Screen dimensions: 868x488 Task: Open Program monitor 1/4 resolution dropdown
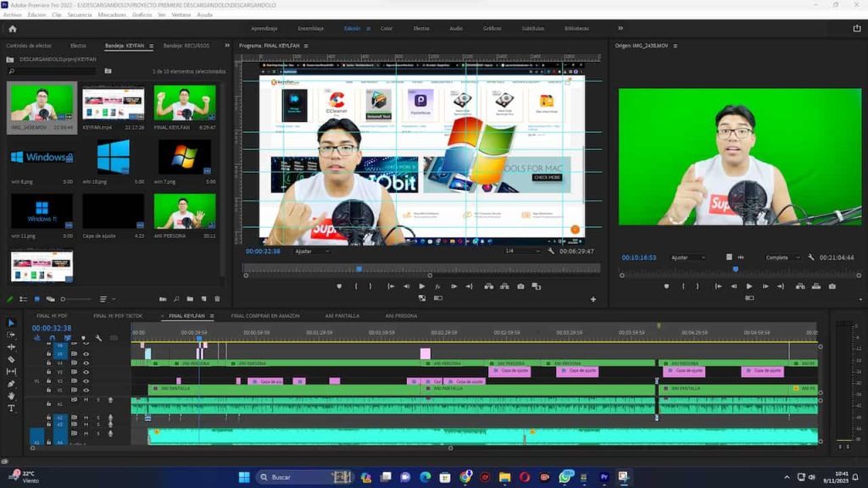[522, 251]
